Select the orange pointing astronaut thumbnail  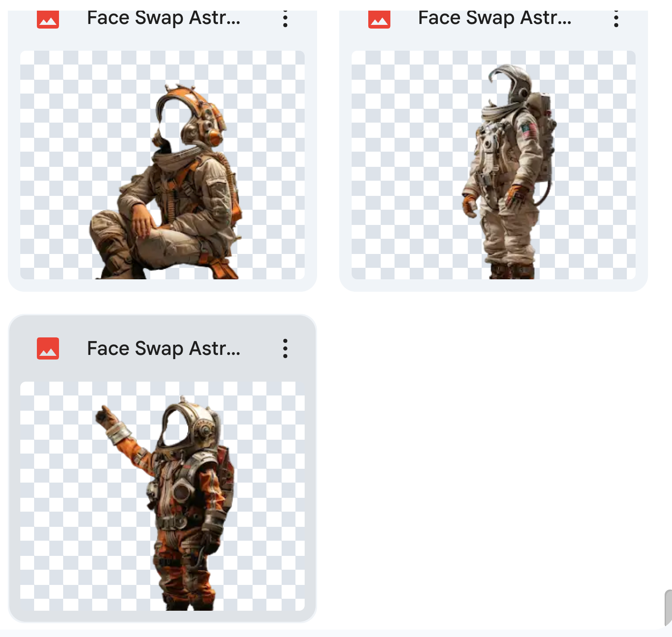point(162,495)
